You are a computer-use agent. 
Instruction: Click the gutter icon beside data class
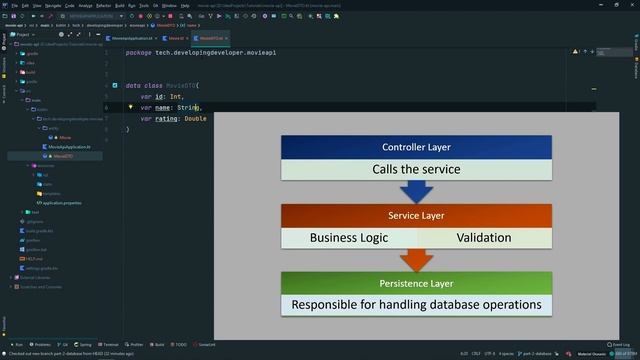(x=115, y=85)
